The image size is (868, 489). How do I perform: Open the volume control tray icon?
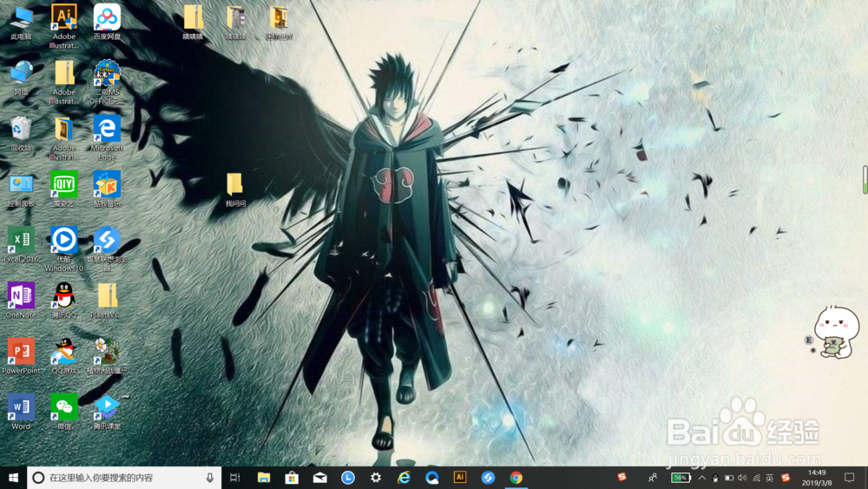(x=742, y=478)
